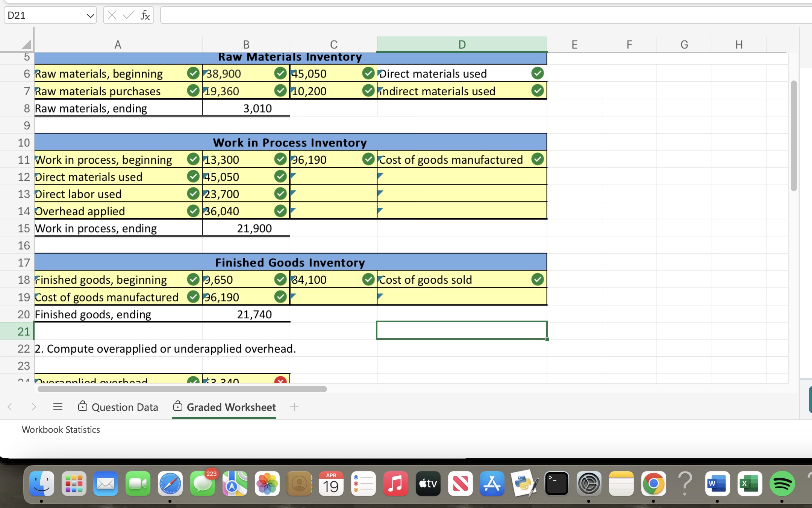Click the red error icon next to the 63,340 value
Screen dimensions: 812x508
[x=280, y=381]
